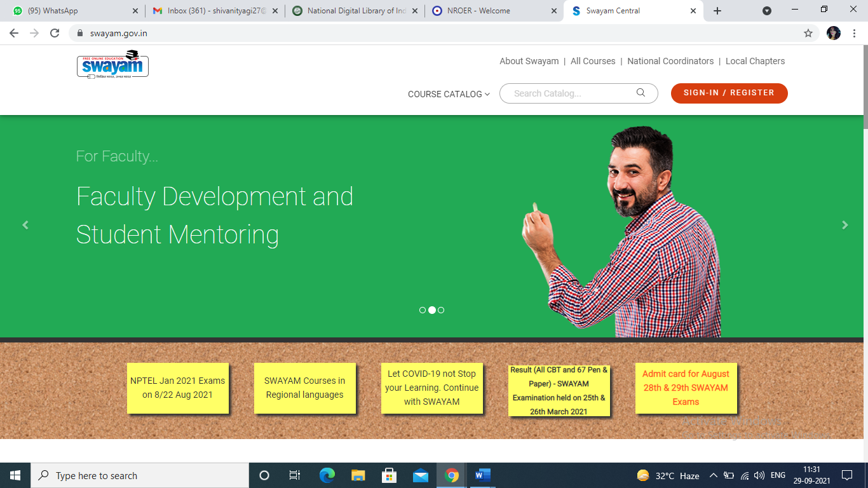
Task: Open the COURSE CATALOG dropdown
Action: [449, 93]
